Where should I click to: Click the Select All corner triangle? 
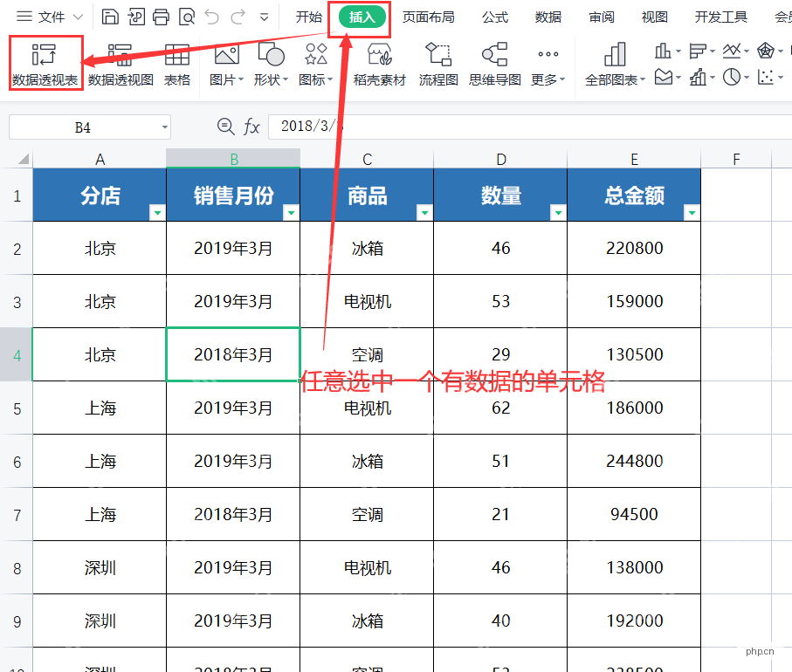point(23,160)
